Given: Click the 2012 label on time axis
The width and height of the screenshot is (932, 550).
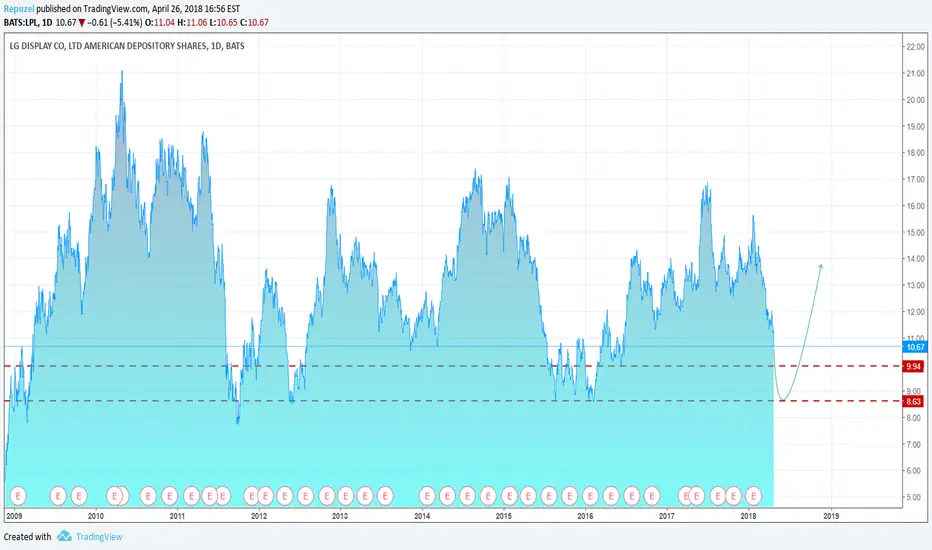Looking at the screenshot, I should pyautogui.click(x=259, y=516).
